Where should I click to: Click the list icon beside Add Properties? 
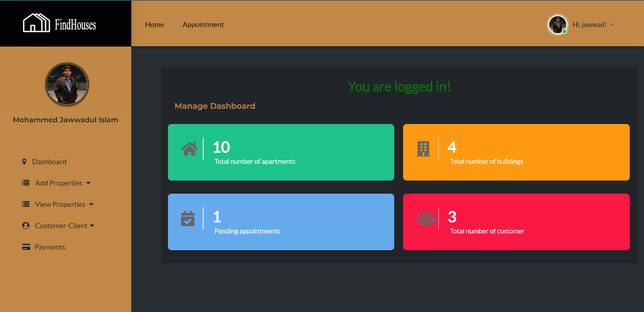[26, 183]
